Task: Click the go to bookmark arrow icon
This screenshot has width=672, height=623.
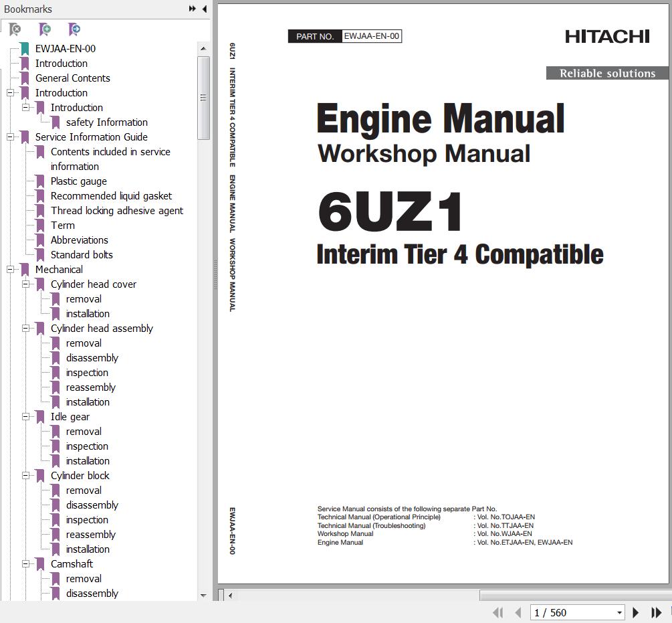Action: pyautogui.click(x=74, y=29)
